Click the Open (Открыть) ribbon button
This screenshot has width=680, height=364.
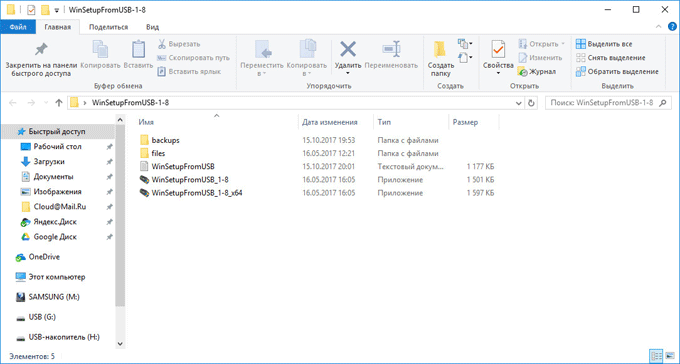[x=542, y=44]
